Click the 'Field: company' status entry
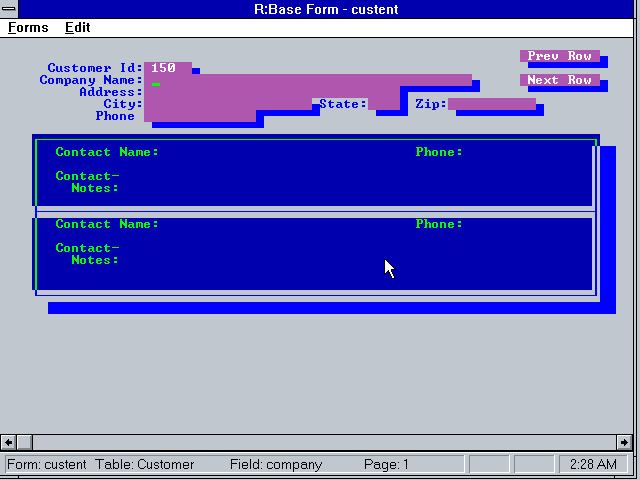The width and height of the screenshot is (640, 480). 276,464
